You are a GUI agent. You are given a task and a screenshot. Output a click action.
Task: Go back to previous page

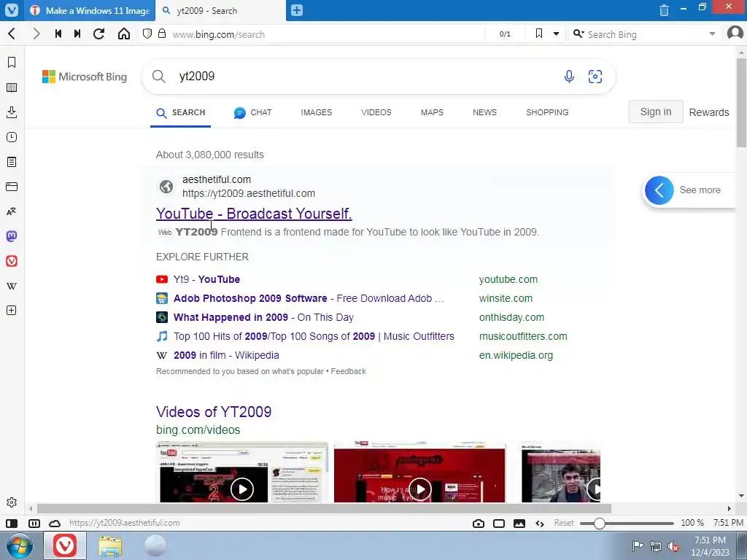pyautogui.click(x=12, y=34)
